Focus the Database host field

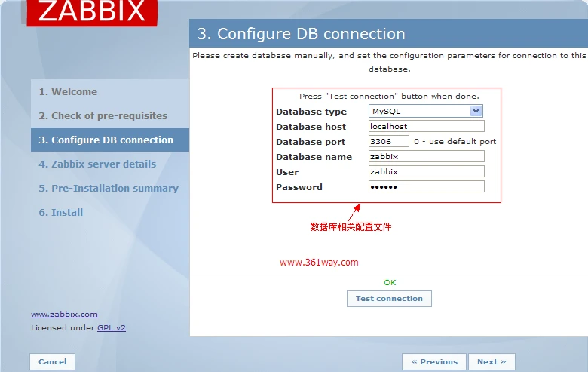pyautogui.click(x=427, y=126)
